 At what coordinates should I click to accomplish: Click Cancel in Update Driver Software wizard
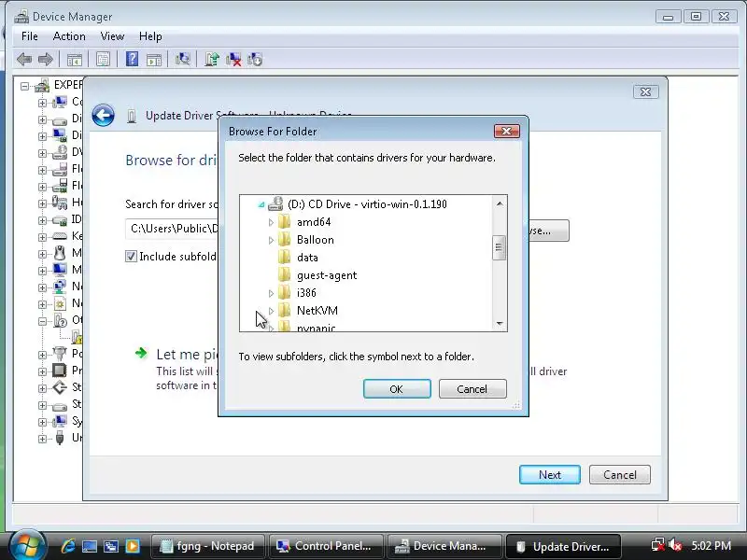tap(620, 474)
